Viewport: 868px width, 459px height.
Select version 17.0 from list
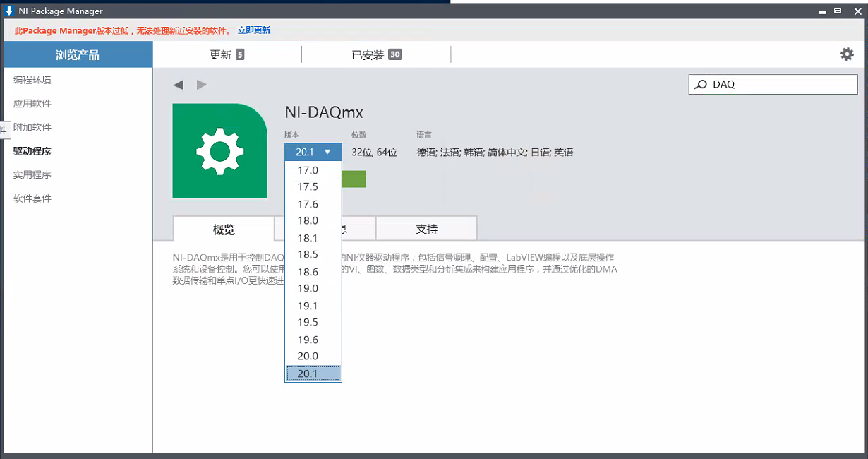[308, 170]
